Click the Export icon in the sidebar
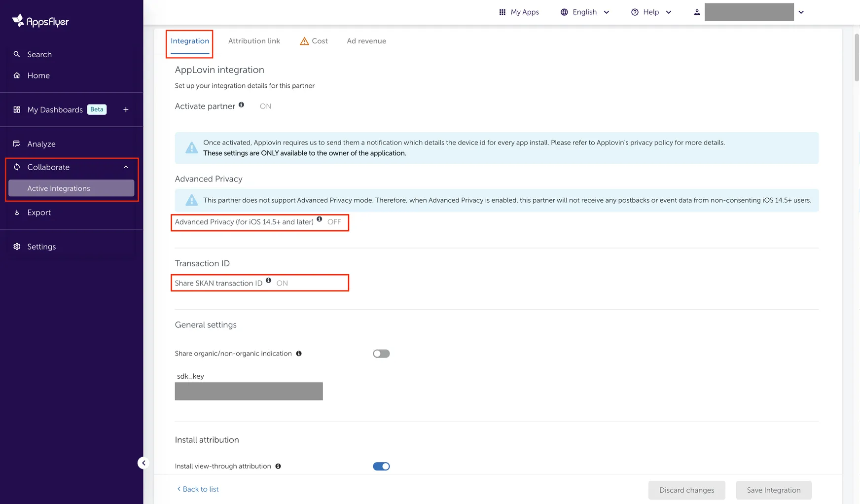Viewport: 860px width, 504px height. pyautogui.click(x=16, y=212)
